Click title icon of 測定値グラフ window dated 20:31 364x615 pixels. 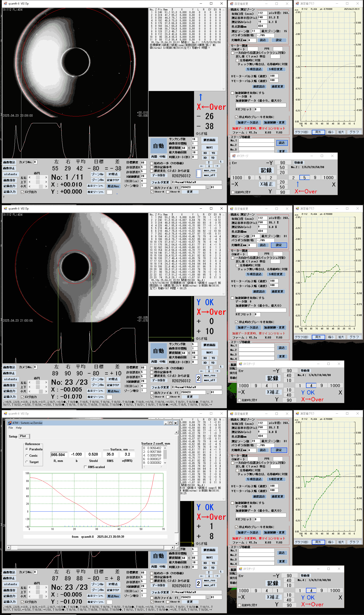(x=297, y=3)
